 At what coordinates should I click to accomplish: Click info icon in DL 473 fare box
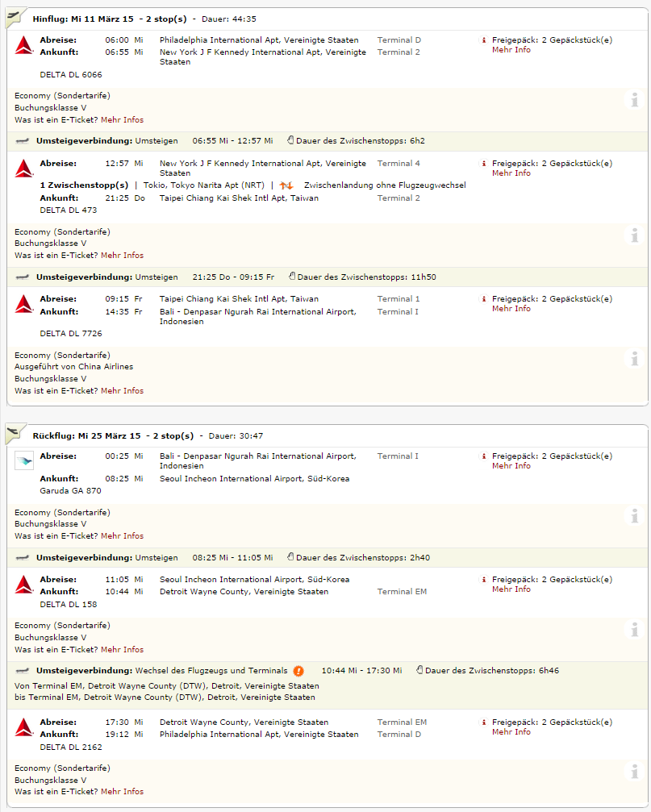[x=635, y=235]
